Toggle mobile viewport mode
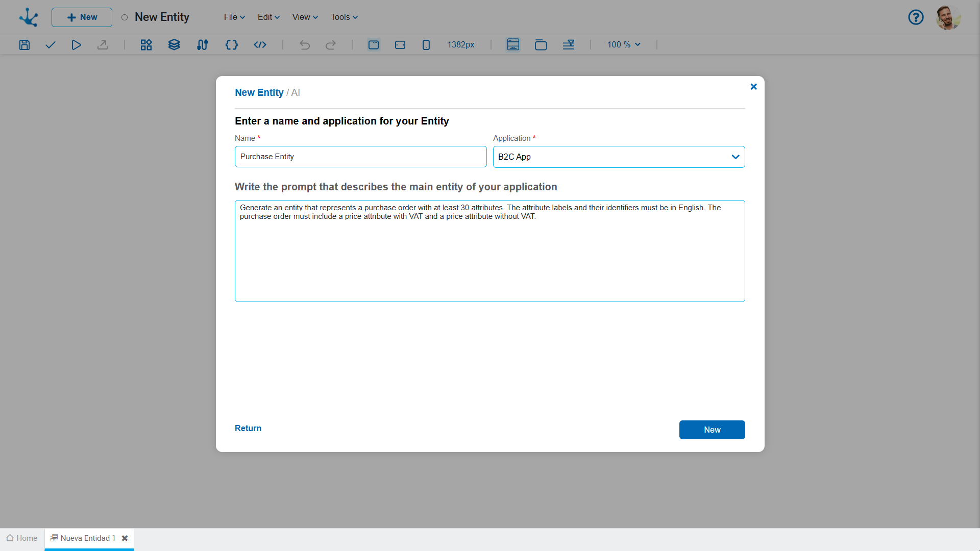This screenshot has height=551, width=980. [x=426, y=44]
